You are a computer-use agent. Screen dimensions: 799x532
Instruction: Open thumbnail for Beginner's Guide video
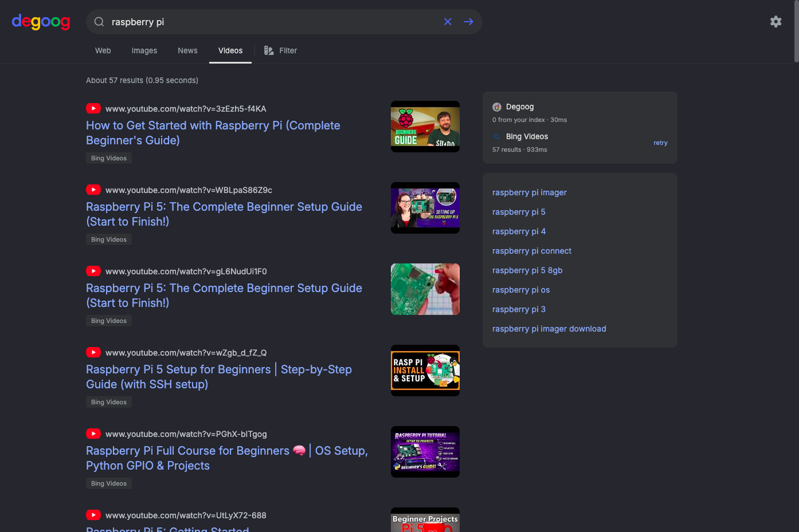click(425, 127)
